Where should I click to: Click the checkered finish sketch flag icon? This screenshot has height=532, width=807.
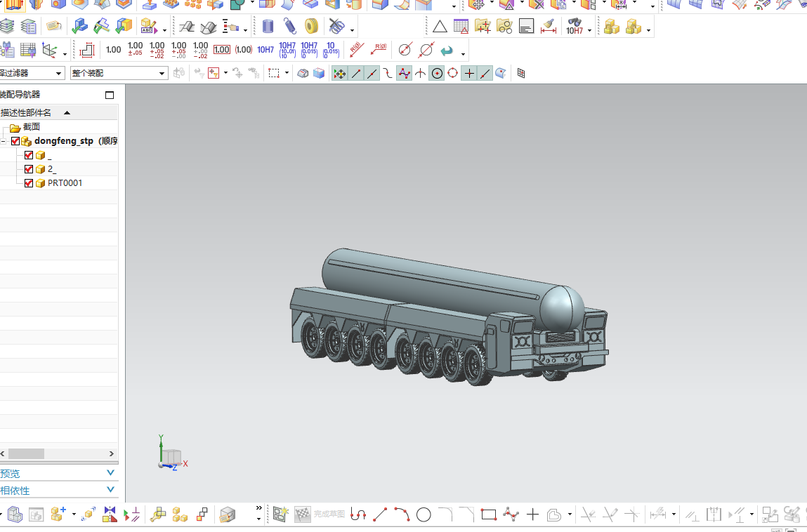[x=303, y=514]
